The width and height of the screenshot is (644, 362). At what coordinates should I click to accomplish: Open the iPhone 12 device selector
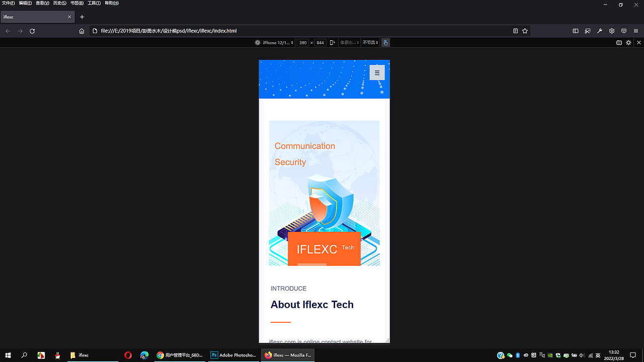coord(274,43)
